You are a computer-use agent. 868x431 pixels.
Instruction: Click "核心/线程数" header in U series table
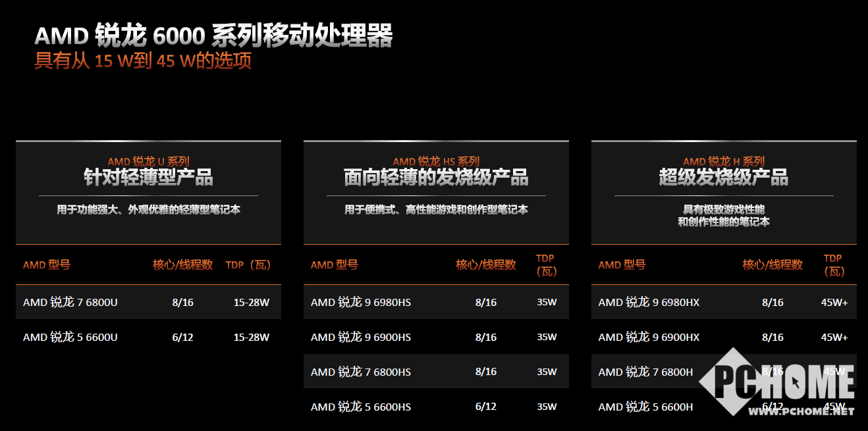(x=183, y=265)
